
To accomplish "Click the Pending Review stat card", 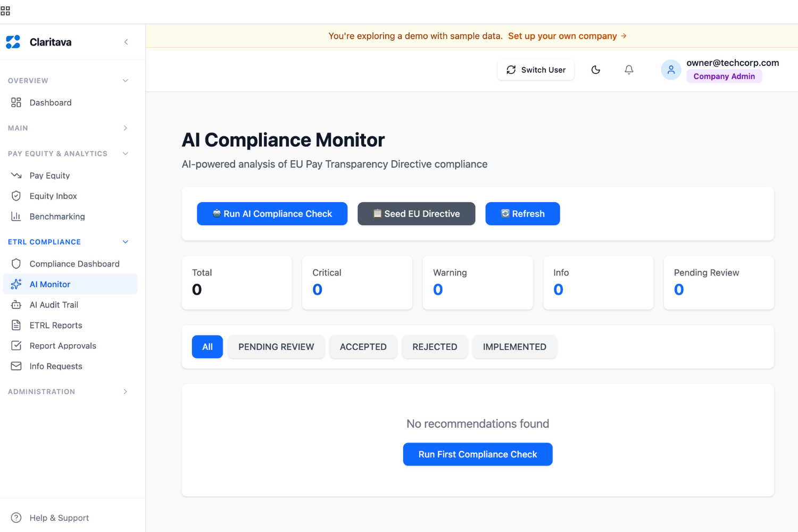I will (x=719, y=283).
